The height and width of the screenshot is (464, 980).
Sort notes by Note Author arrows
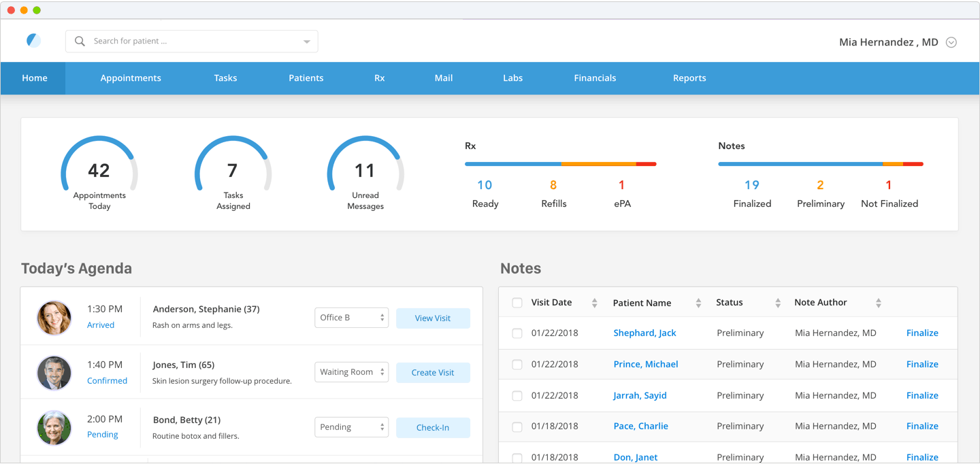coord(879,303)
